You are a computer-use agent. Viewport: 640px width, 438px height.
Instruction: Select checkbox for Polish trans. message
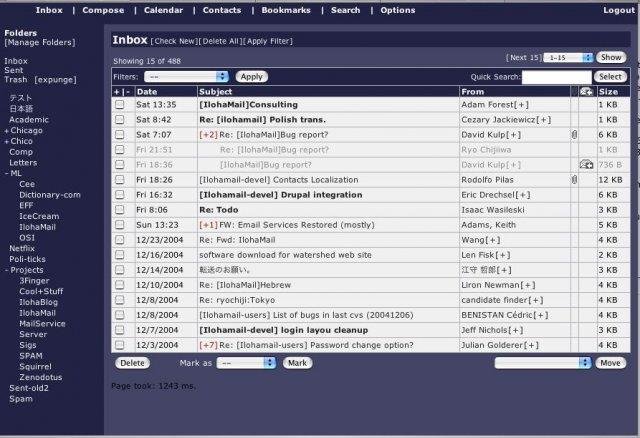tap(120, 120)
